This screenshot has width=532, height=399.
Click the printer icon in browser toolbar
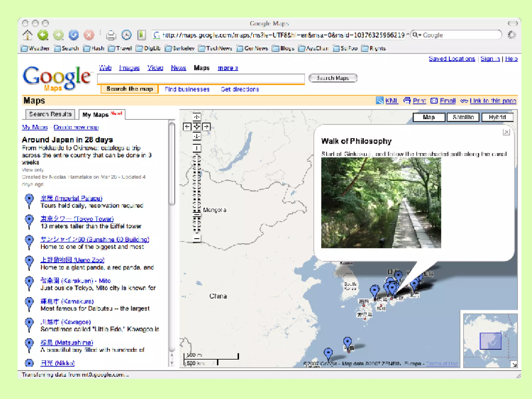111,35
